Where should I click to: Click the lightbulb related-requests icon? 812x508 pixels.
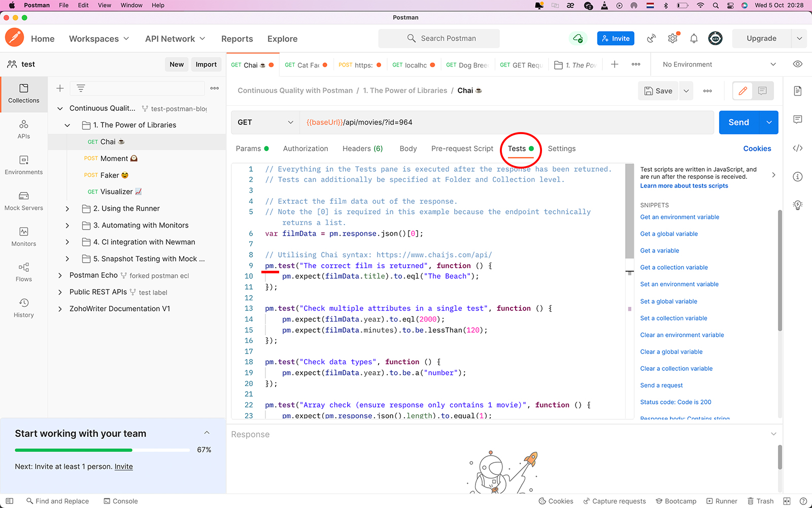[x=798, y=205]
